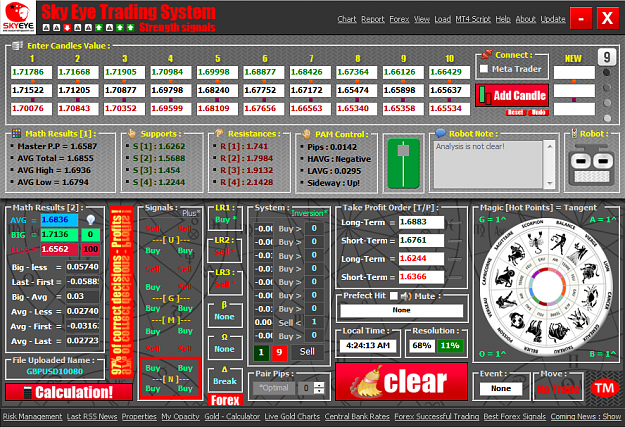Click the cyan AVG 1.6836 value field

tap(59, 220)
